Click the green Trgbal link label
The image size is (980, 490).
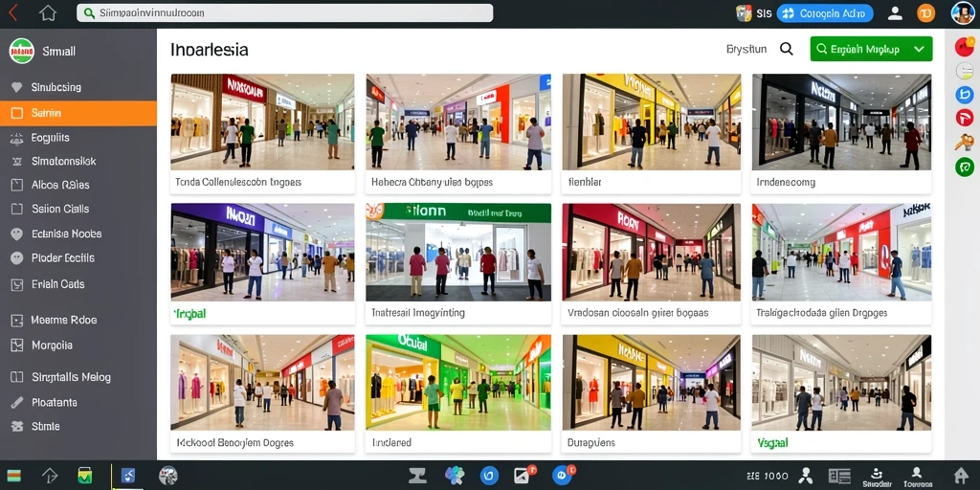coord(189,314)
